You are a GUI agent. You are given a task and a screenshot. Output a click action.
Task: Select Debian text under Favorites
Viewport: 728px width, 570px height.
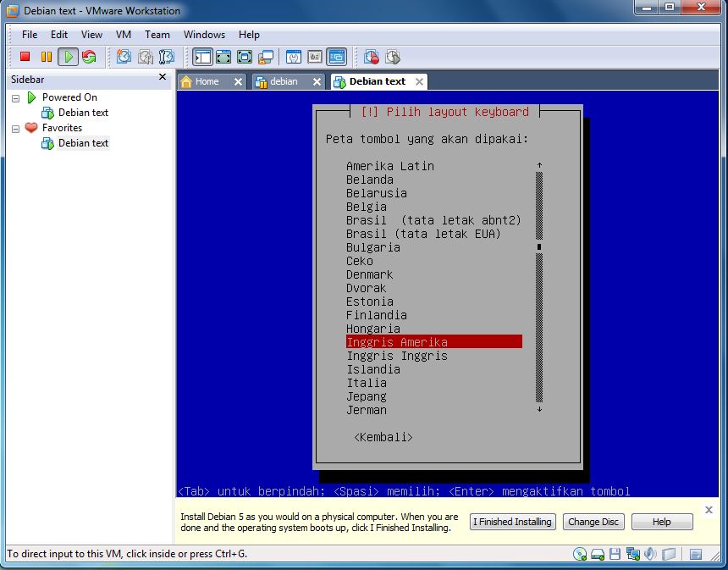(x=83, y=143)
